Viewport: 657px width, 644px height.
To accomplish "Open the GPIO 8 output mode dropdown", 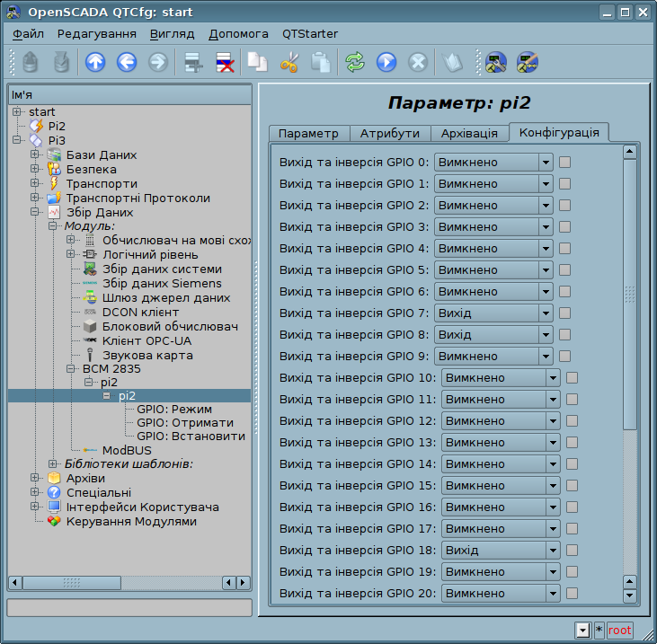I will click(x=493, y=334).
